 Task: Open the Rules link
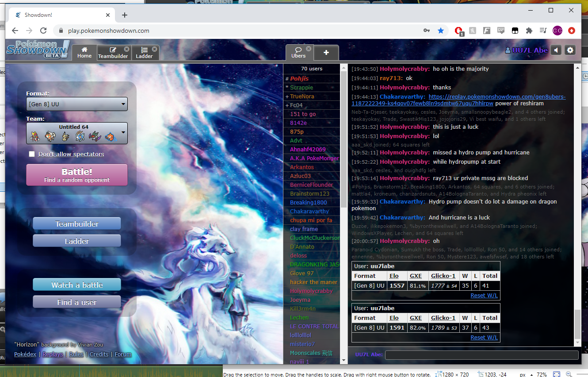click(x=76, y=354)
